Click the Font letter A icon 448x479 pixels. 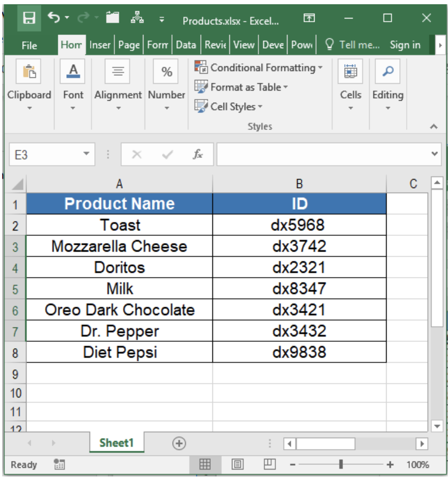(73, 71)
